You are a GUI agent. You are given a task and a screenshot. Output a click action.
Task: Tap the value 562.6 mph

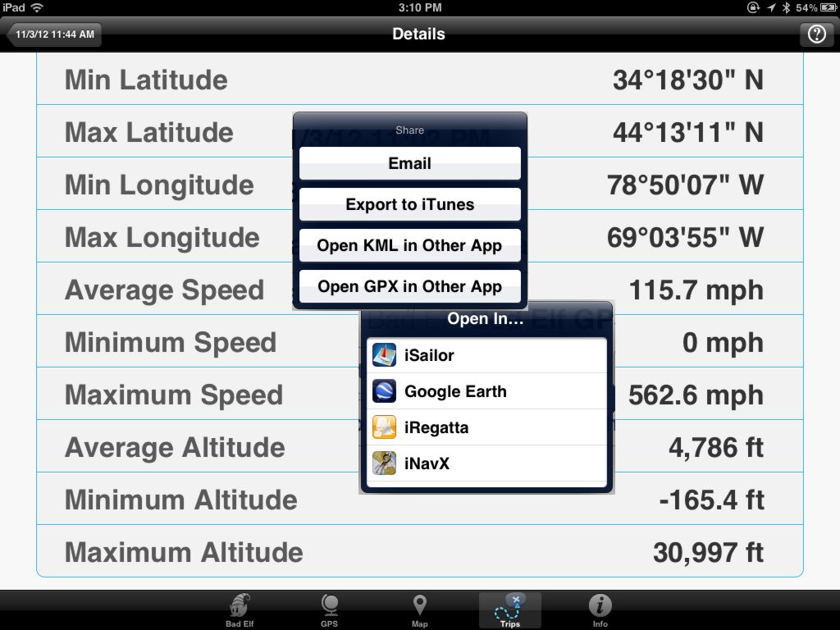(696, 395)
